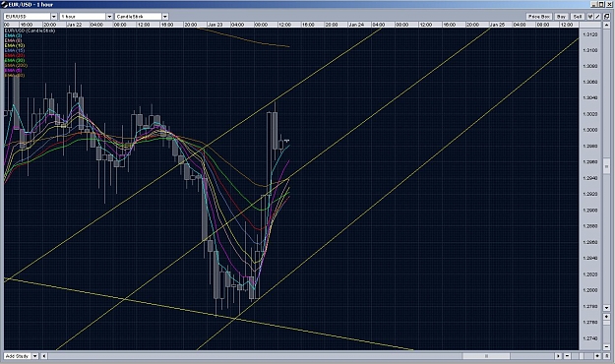The width and height of the screenshot is (615, 364).
Task: Click the Buy button
Action: tap(561, 17)
